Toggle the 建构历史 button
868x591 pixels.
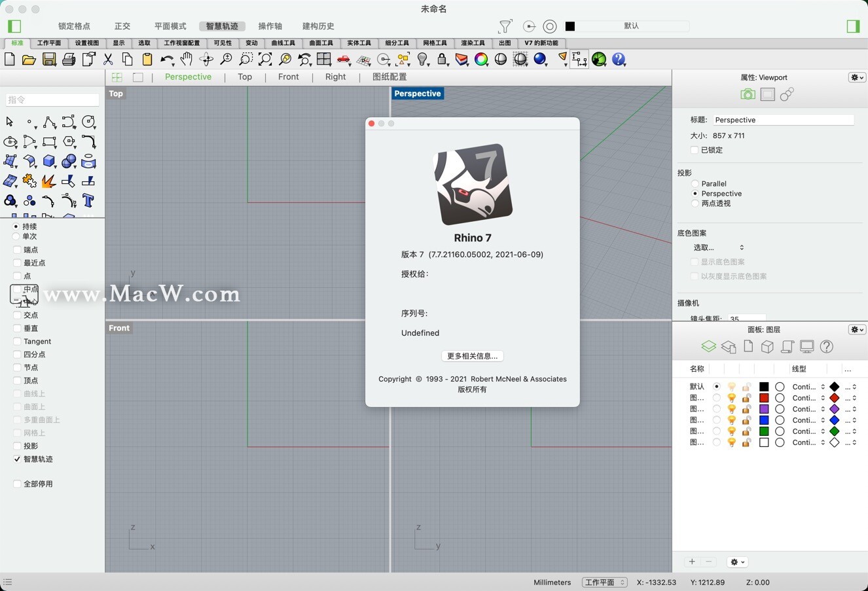318,26
